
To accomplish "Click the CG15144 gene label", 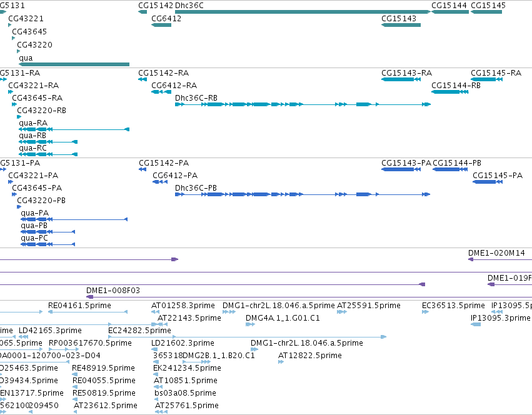I will [x=449, y=6].
